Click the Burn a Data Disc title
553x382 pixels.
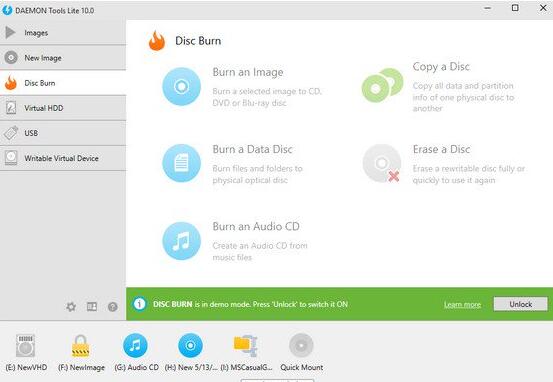coord(253,149)
